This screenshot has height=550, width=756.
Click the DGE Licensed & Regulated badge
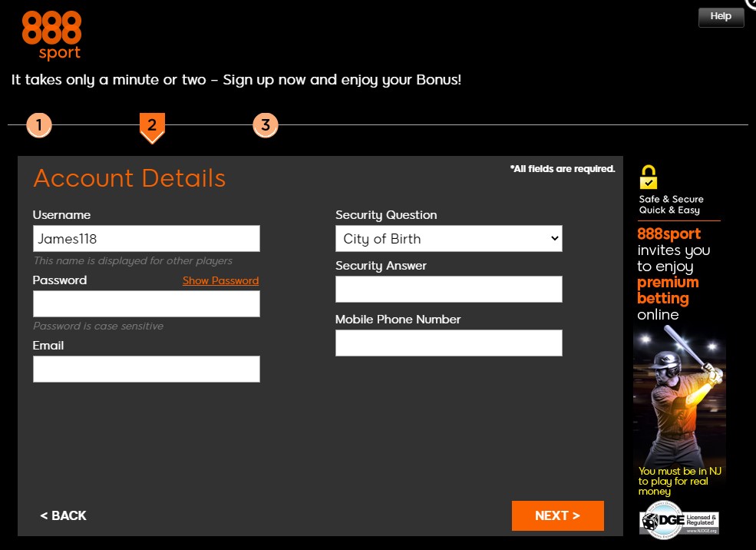679,521
